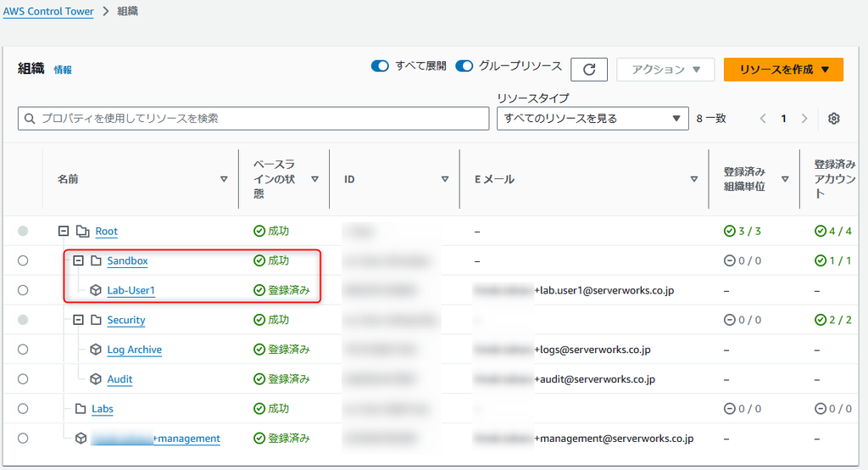Click the Sandbox folder icon

pyautogui.click(x=96, y=260)
